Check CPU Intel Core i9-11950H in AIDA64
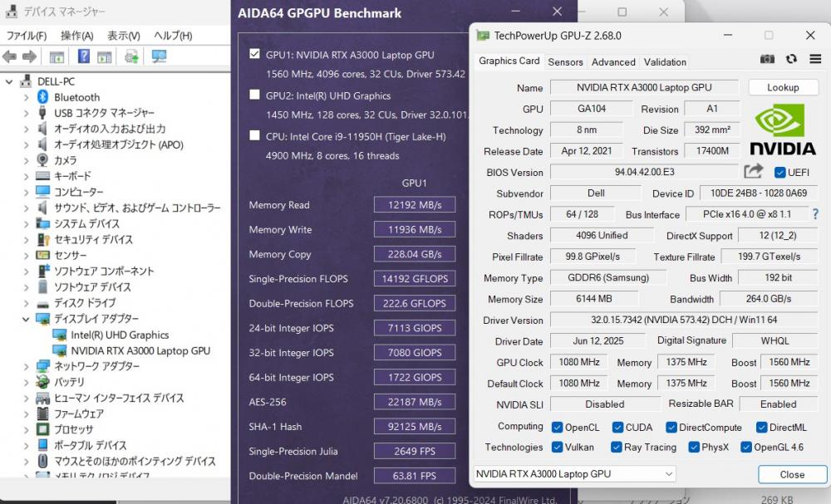831x504 pixels. [254, 135]
